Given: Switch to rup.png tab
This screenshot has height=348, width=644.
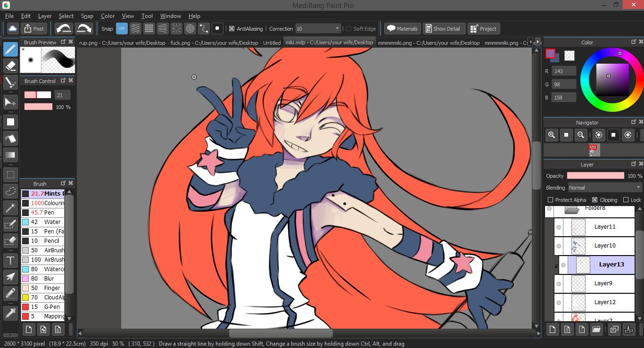Looking at the screenshot, I should (x=122, y=42).
